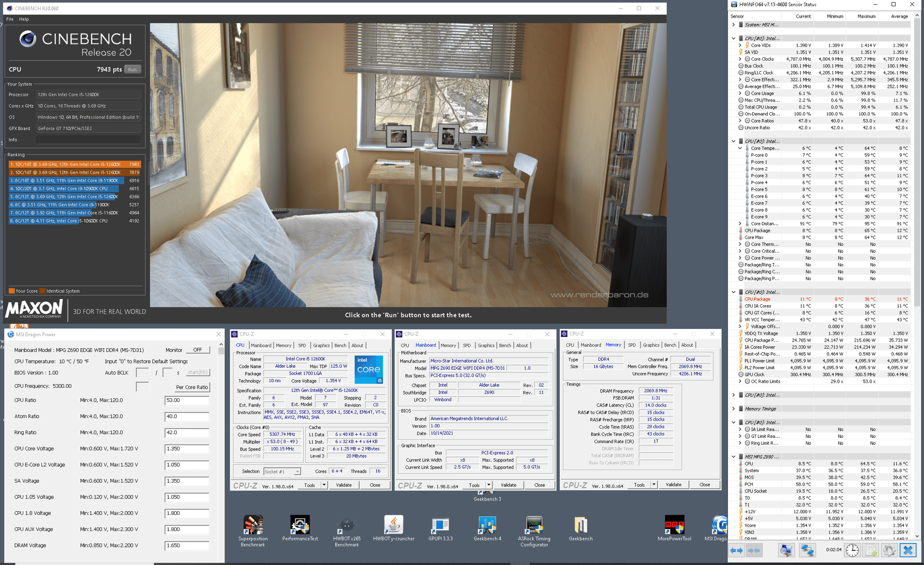This screenshot has width=924, height=565.
Task: Switch to the Bench tab in CPU-Z CPU window
Action: coord(340,345)
